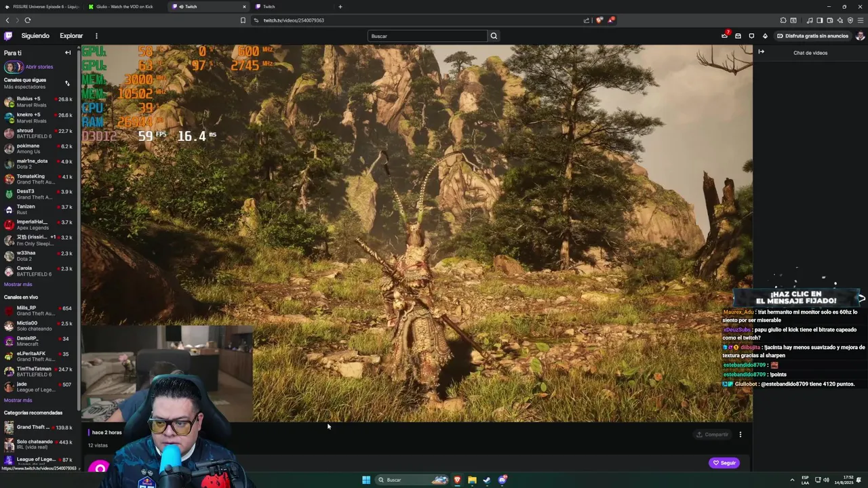The height and width of the screenshot is (488, 868).
Task: Click the Twitch search magnifier button
Action: pos(494,36)
